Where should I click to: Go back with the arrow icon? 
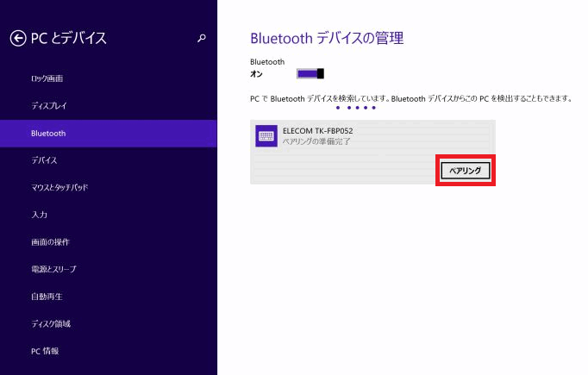pyautogui.click(x=18, y=38)
